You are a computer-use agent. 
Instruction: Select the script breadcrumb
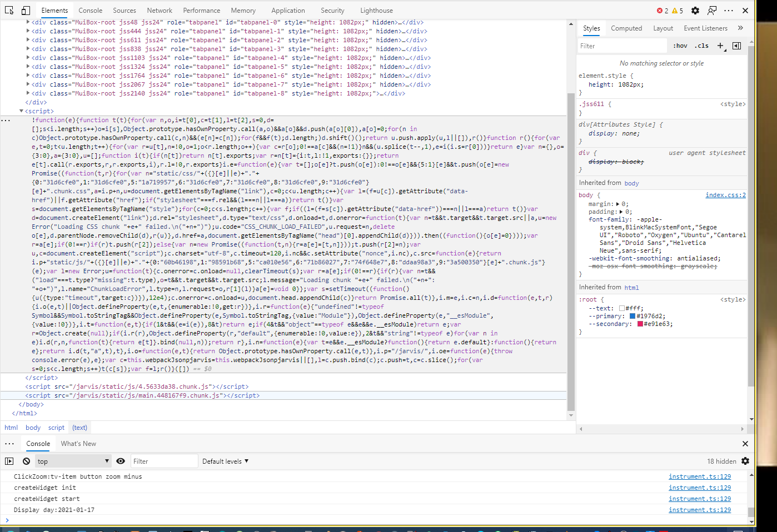(x=56, y=428)
